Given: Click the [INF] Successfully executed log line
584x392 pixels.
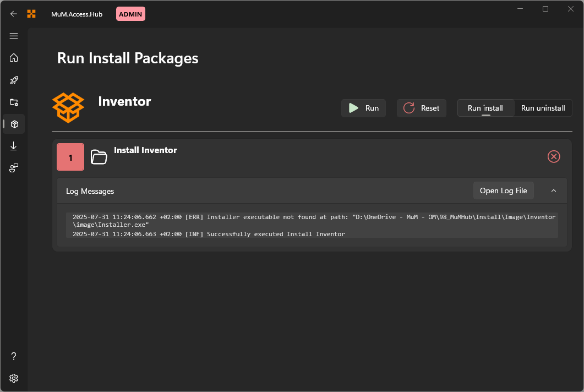Looking at the screenshot, I should [209, 234].
